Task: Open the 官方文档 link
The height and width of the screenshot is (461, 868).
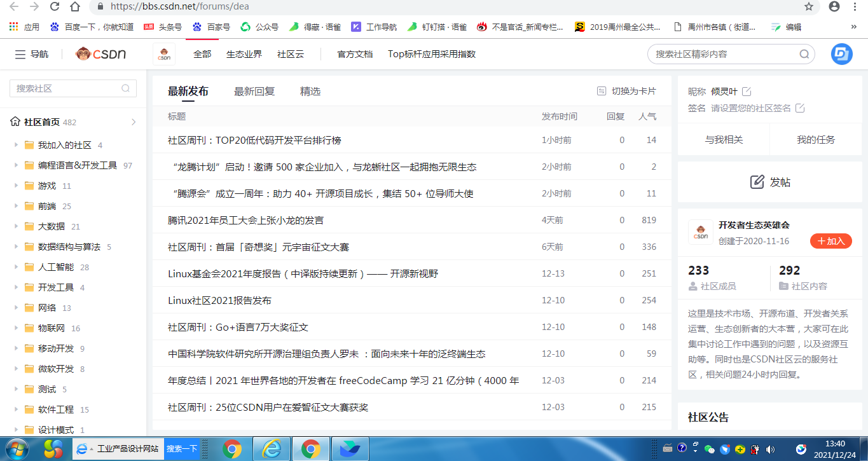Action: (355, 54)
